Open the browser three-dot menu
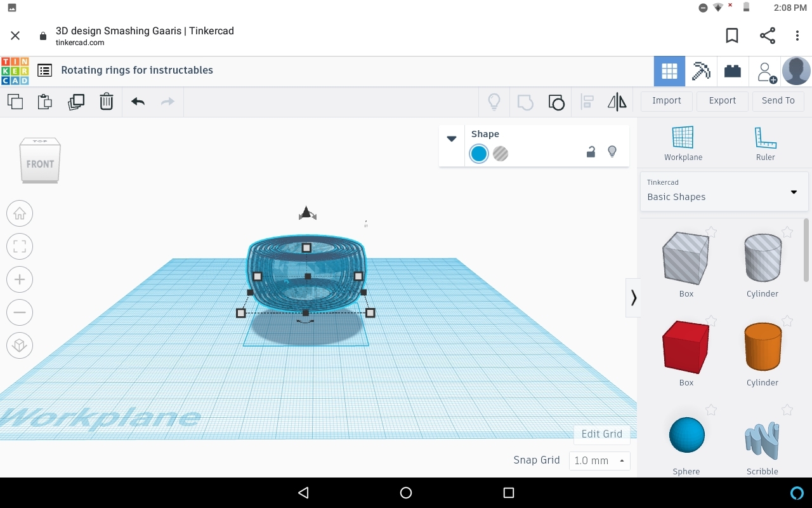The image size is (812, 508). pyautogui.click(x=797, y=36)
